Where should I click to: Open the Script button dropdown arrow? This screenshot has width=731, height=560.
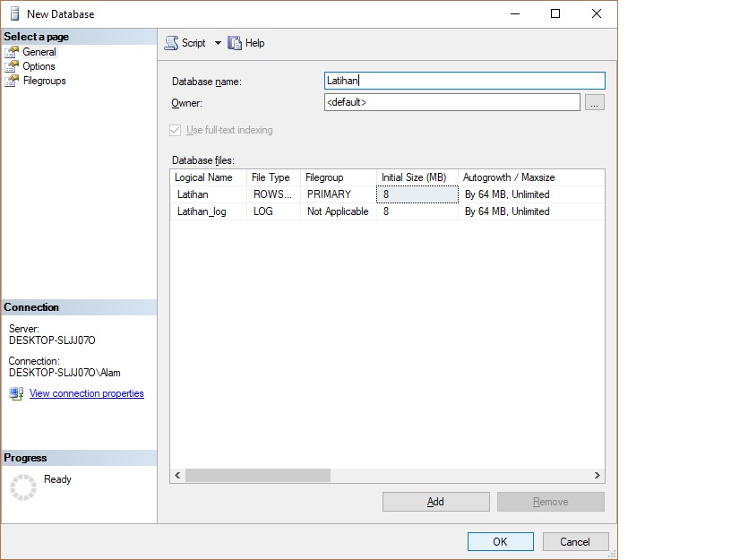tap(216, 42)
